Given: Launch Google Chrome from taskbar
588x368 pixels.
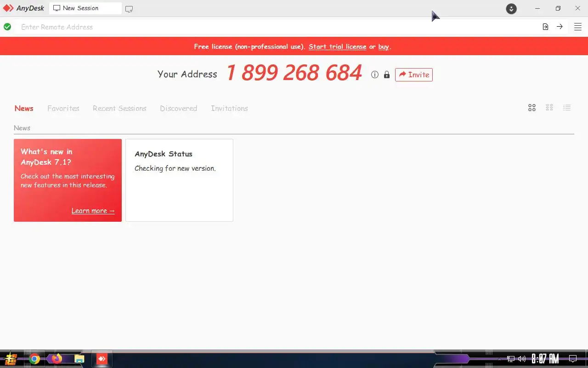Looking at the screenshot, I should pyautogui.click(x=34, y=359).
